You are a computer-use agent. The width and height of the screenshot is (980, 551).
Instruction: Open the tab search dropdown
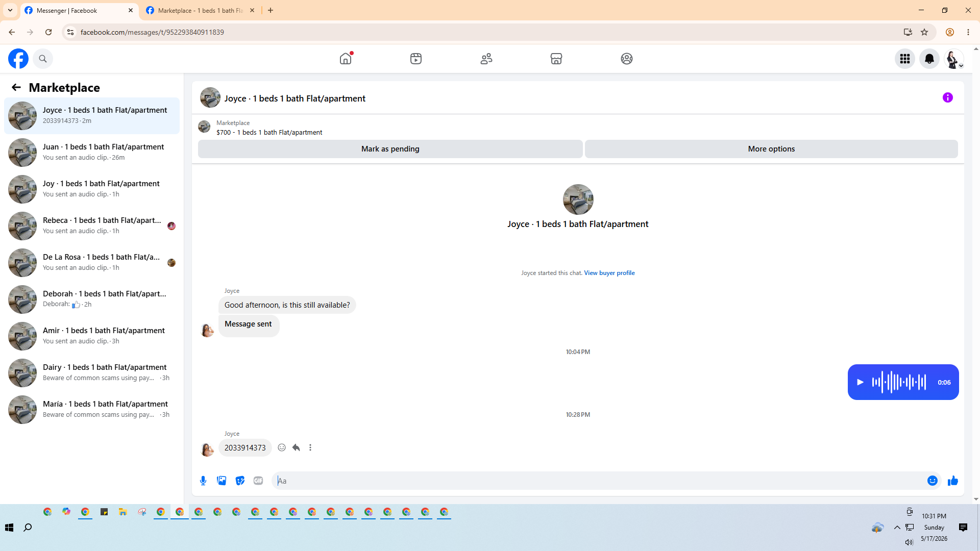[x=10, y=10]
